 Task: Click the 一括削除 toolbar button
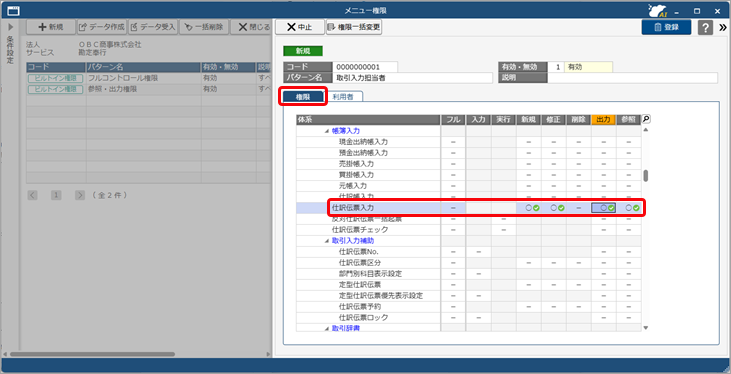coord(203,27)
